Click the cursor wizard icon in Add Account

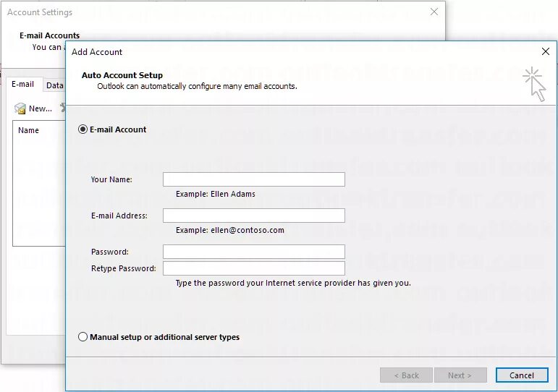pyautogui.click(x=534, y=83)
